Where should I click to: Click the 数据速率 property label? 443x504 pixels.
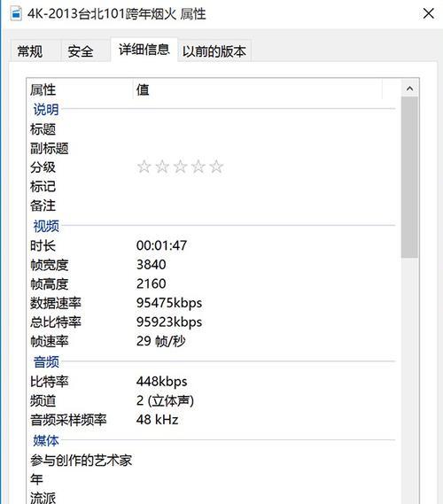point(56,303)
